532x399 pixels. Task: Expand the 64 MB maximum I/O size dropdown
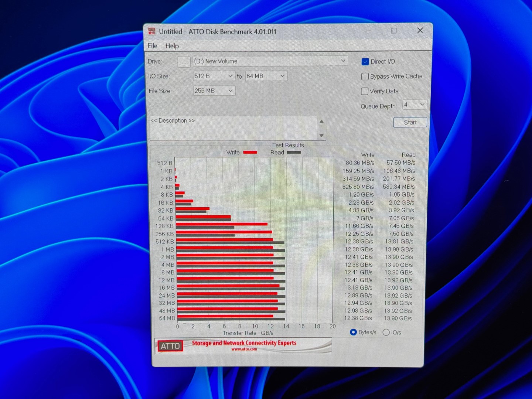tap(266, 76)
